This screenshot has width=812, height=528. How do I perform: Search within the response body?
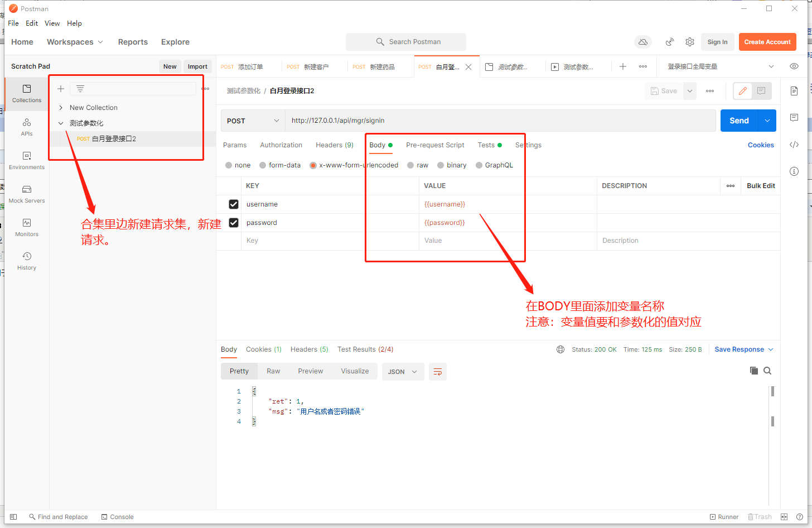tap(767, 371)
